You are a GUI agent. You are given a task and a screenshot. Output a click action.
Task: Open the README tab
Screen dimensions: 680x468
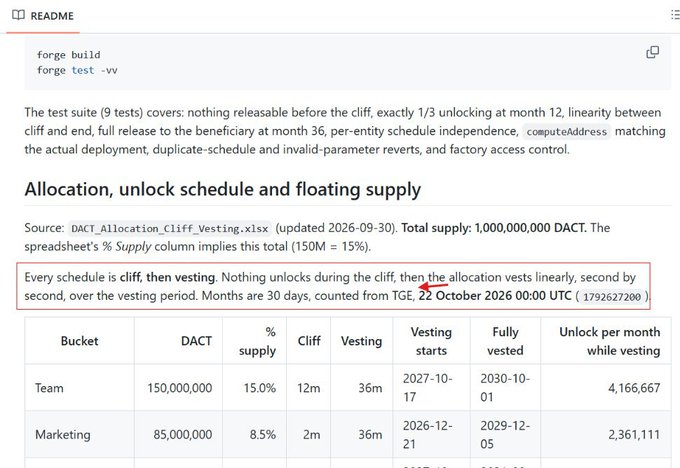[43, 16]
